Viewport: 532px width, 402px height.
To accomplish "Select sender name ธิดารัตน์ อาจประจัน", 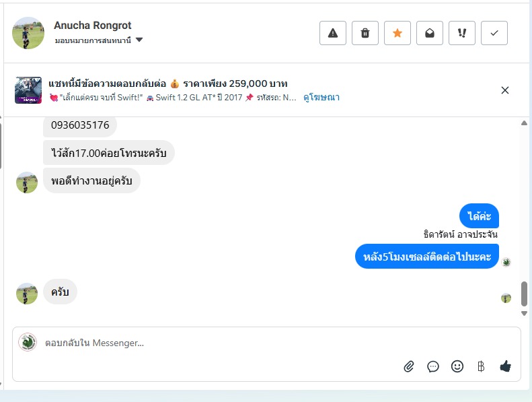I will (461, 234).
